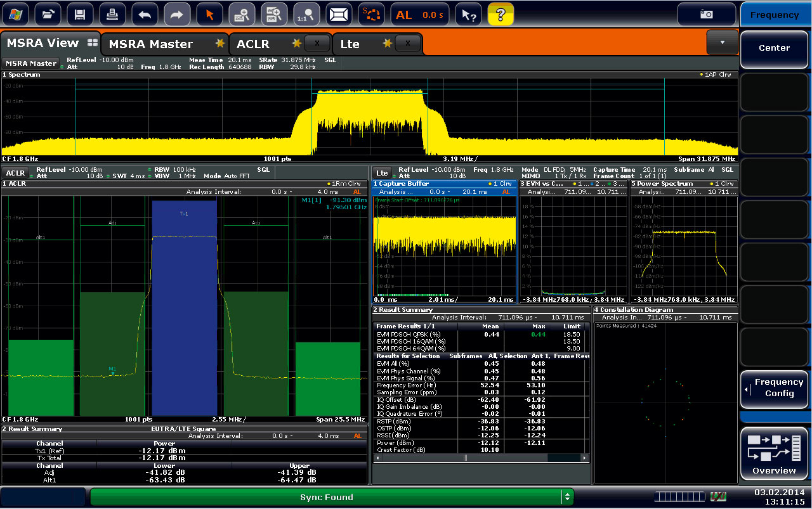Viewport: 812px width, 509px height.
Task: Open a saved file with folder icon
Action: point(48,14)
